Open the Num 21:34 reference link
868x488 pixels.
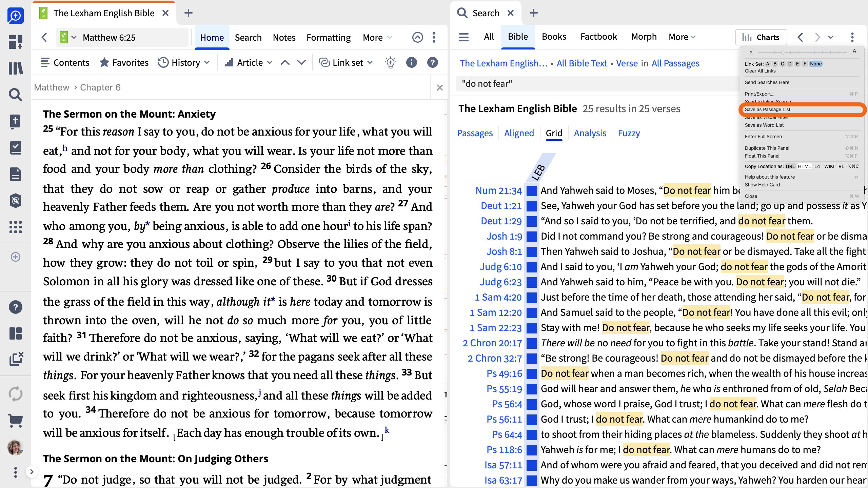point(498,190)
